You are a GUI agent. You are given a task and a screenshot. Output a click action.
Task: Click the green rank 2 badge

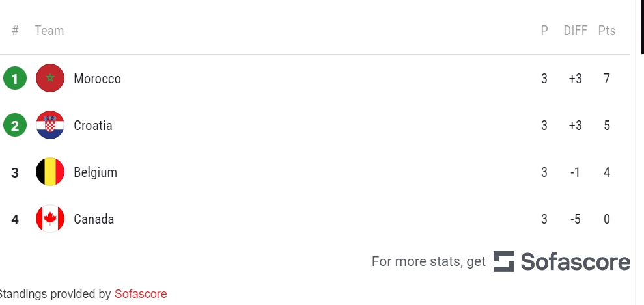(15, 126)
